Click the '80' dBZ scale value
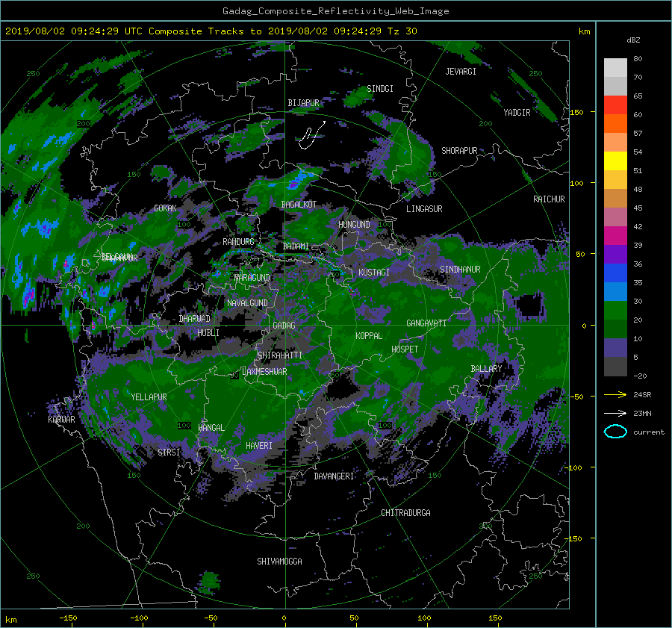Image resolution: width=672 pixels, height=628 pixels. point(638,59)
